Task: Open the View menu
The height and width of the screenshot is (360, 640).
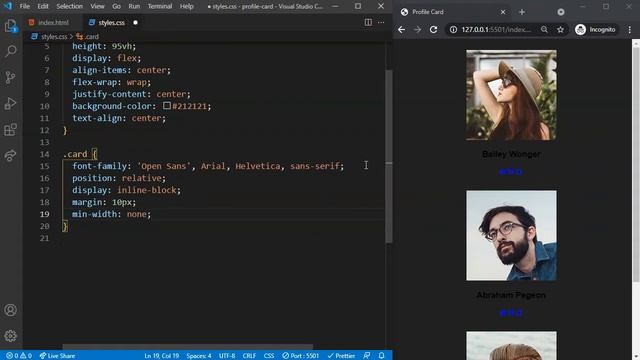Action: point(97,6)
